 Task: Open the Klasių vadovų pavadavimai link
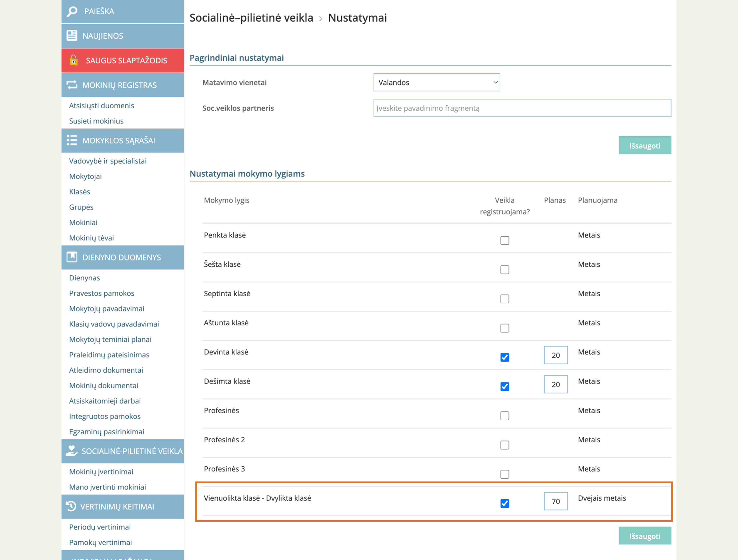tap(114, 324)
